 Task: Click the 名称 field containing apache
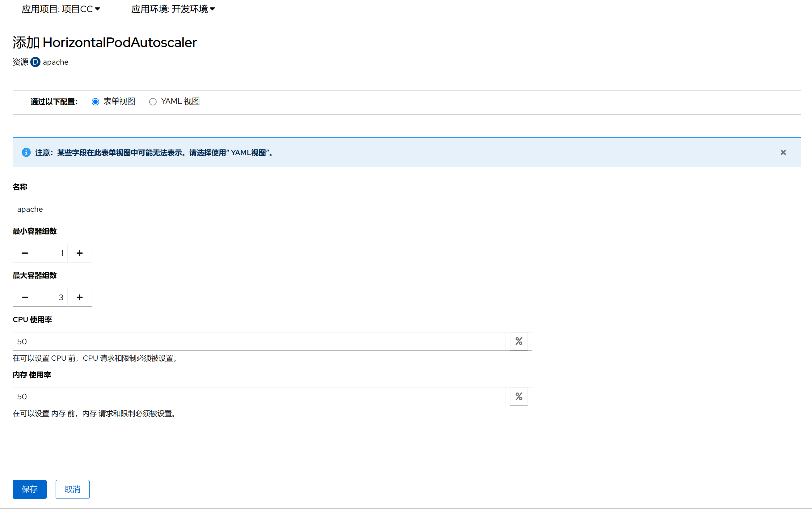272,209
